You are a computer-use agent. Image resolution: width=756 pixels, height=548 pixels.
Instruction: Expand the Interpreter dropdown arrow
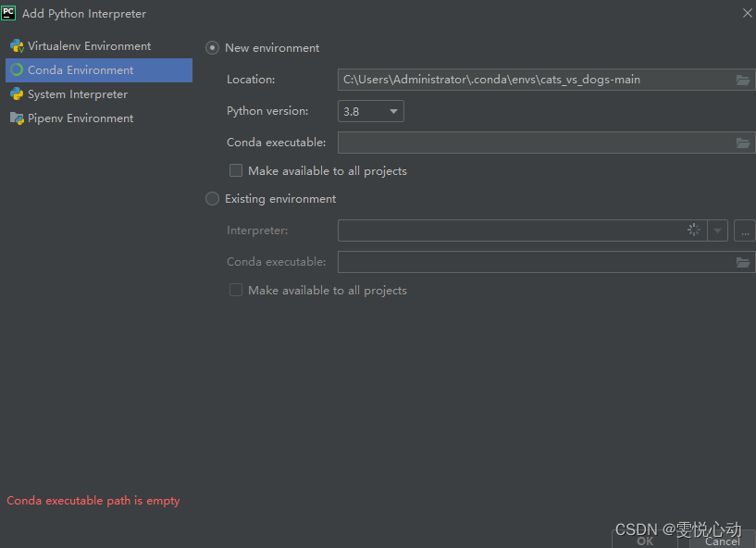point(717,230)
